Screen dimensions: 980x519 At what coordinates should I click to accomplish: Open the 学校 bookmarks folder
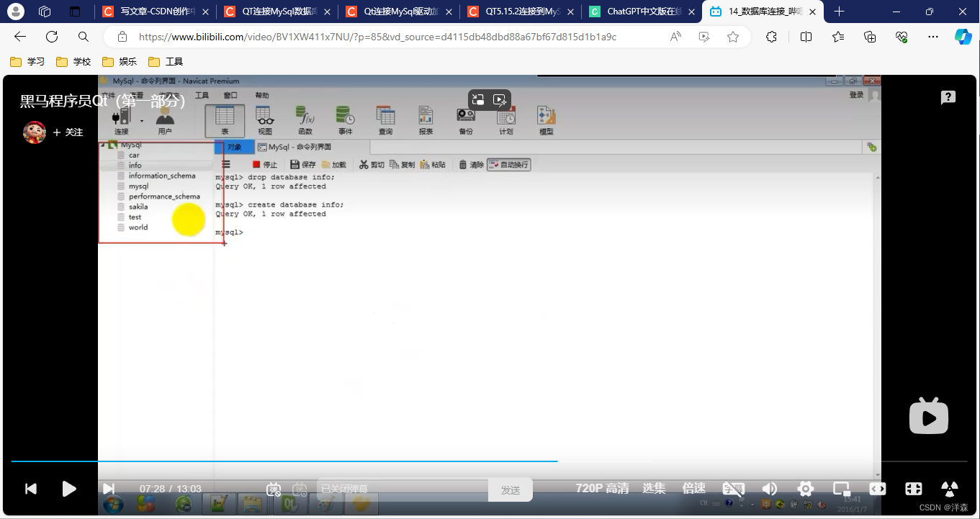pyautogui.click(x=73, y=62)
